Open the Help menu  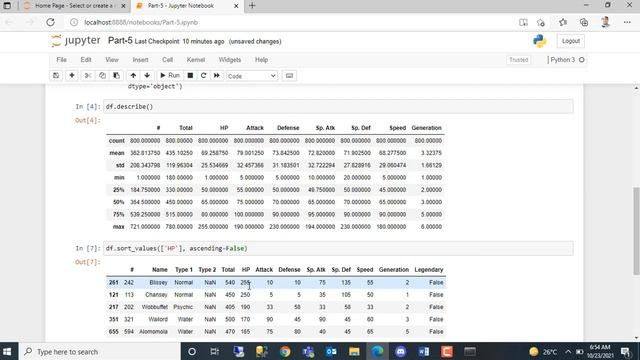[262, 60]
